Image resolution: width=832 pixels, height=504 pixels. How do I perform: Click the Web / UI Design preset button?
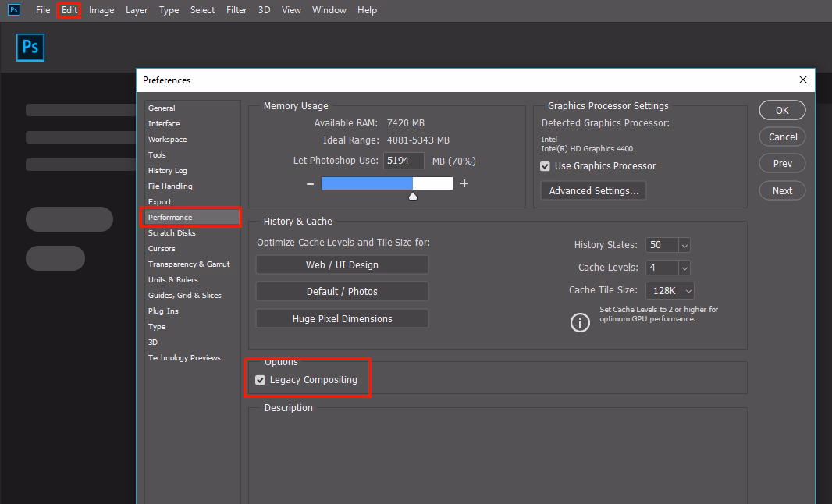pyautogui.click(x=342, y=264)
